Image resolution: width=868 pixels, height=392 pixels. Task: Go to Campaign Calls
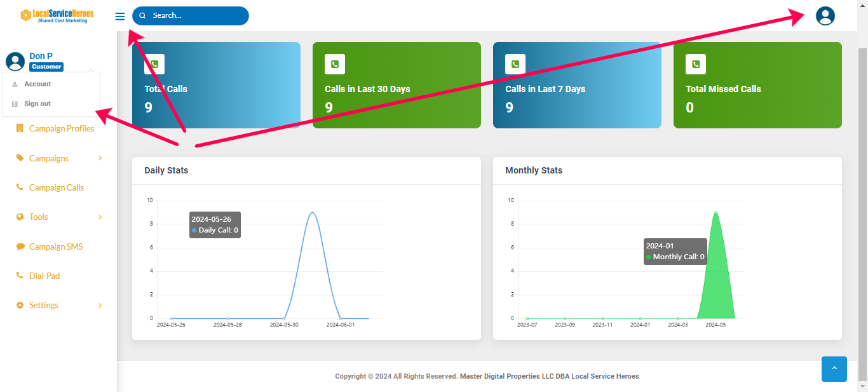click(x=56, y=188)
